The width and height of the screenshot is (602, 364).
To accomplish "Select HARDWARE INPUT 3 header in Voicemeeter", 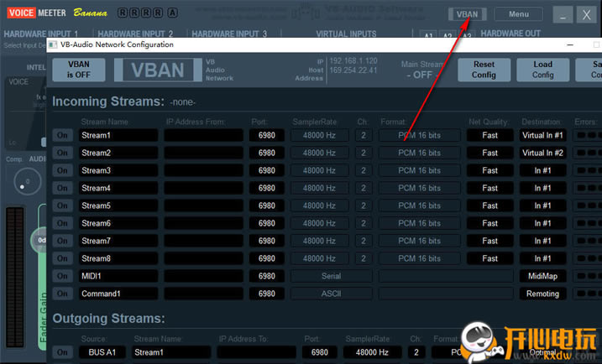I will 229,34.
